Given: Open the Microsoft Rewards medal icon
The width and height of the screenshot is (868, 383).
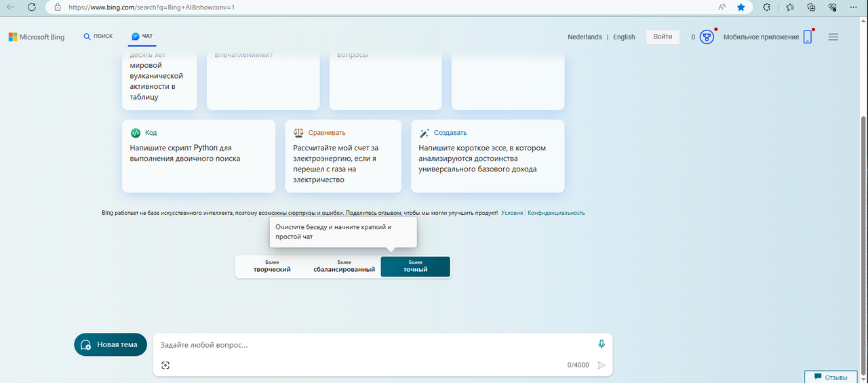Looking at the screenshot, I should (707, 37).
